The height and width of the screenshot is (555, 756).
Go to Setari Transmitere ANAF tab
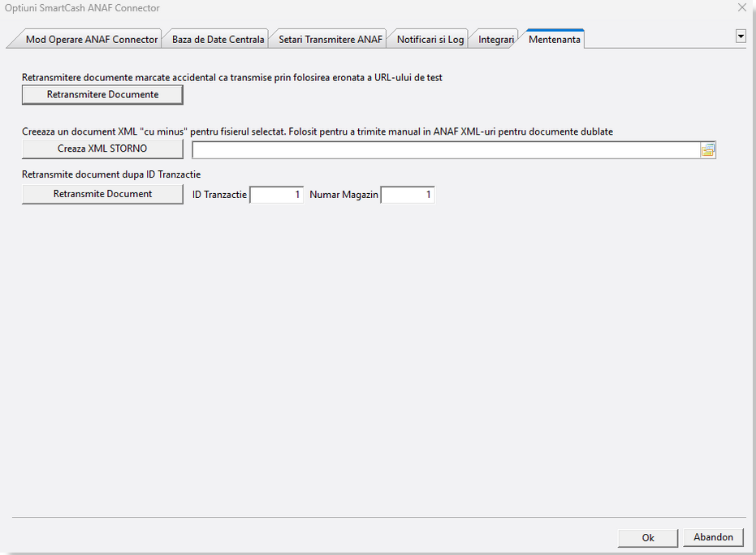(x=330, y=40)
